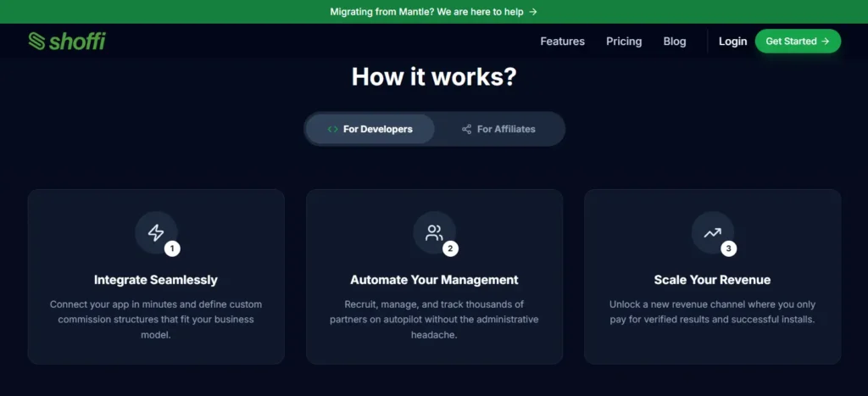The image size is (868, 396).
Task: Click the share icon beside For Affiliates
Action: (x=467, y=129)
